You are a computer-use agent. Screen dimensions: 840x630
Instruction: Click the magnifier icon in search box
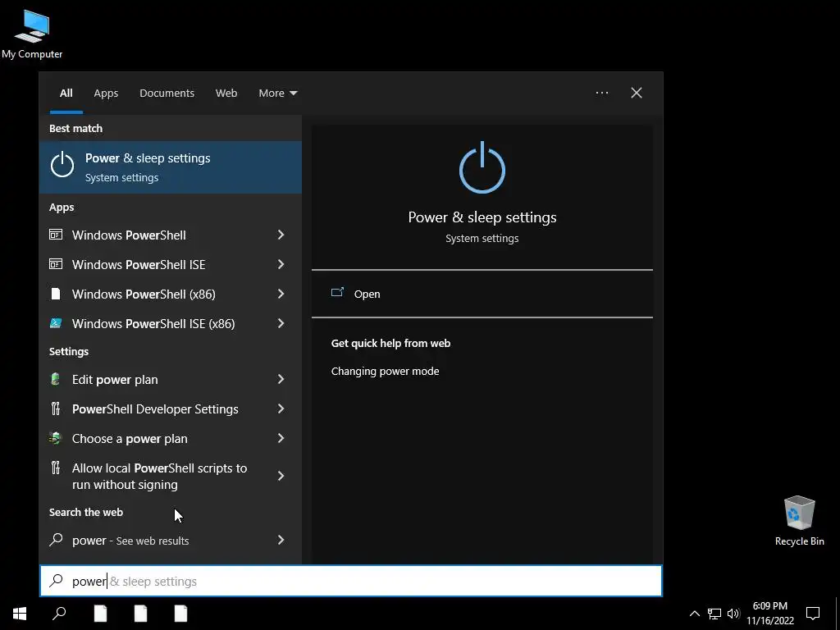pos(57,581)
